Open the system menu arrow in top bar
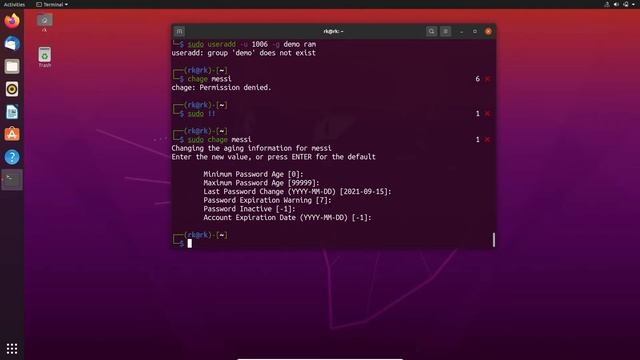Image resolution: width=640 pixels, height=360 pixels. [633, 4]
